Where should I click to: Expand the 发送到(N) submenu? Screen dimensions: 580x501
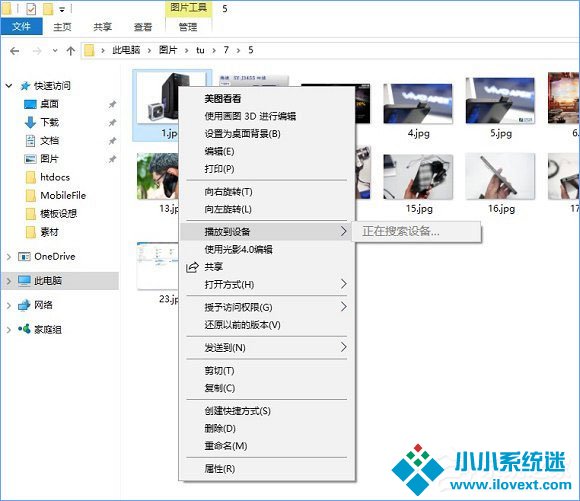coord(266,347)
